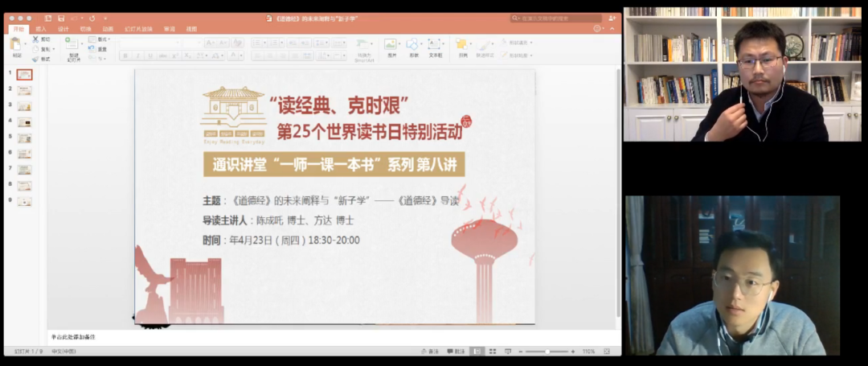
Task: Click the font color button
Action: [234, 56]
